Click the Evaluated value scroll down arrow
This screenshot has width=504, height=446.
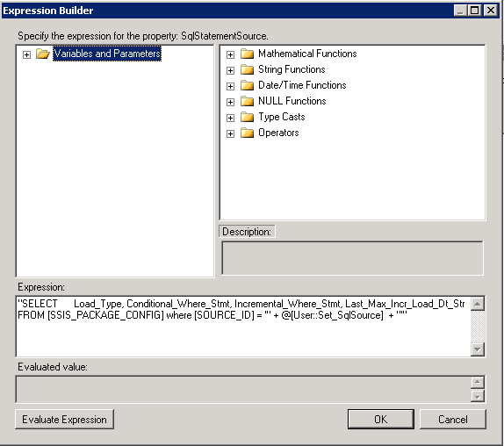click(478, 396)
